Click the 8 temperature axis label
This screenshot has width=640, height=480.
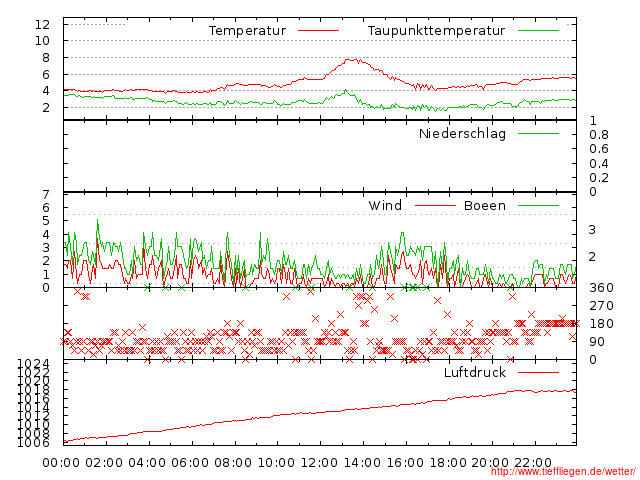click(46, 58)
